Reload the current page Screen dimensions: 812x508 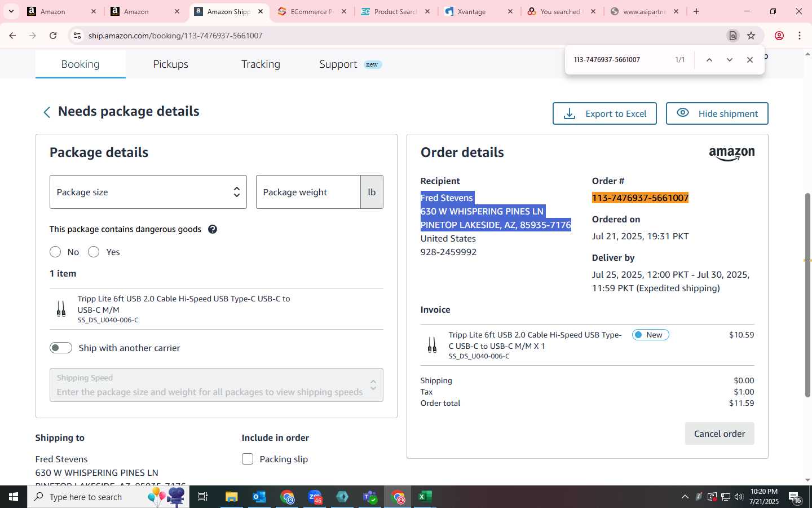(53, 36)
